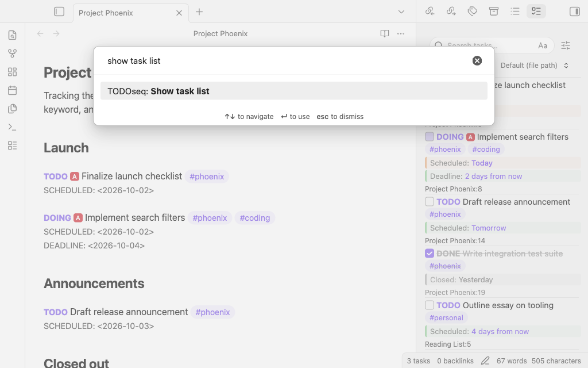The height and width of the screenshot is (368, 588).
Task: Open graph view from the ribbon
Action: (x=13, y=53)
